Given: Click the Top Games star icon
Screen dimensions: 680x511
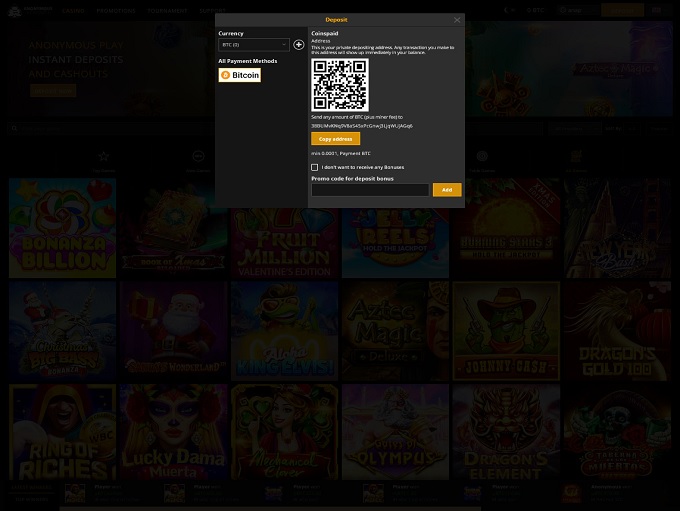Looking at the screenshot, I should point(104,156).
